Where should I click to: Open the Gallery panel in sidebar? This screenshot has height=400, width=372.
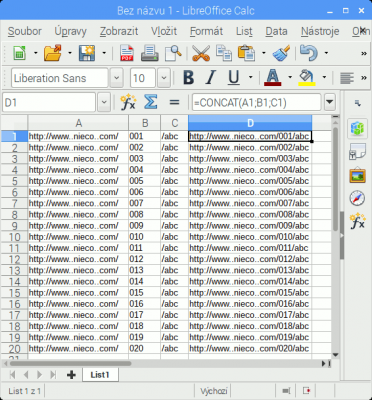[357, 175]
